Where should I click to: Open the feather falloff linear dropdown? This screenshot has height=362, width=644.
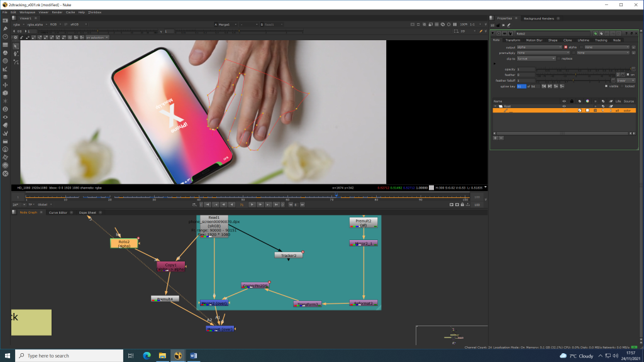[x=626, y=80]
